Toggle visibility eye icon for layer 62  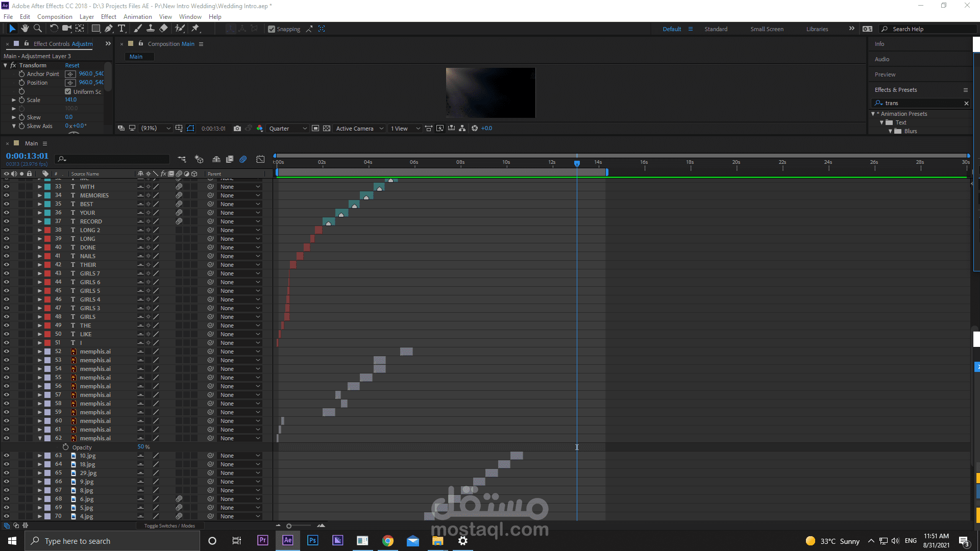point(6,438)
